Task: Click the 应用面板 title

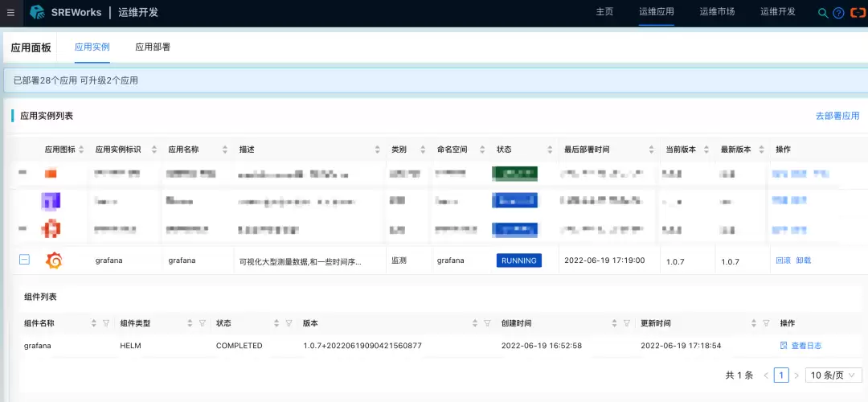Action: coord(31,47)
